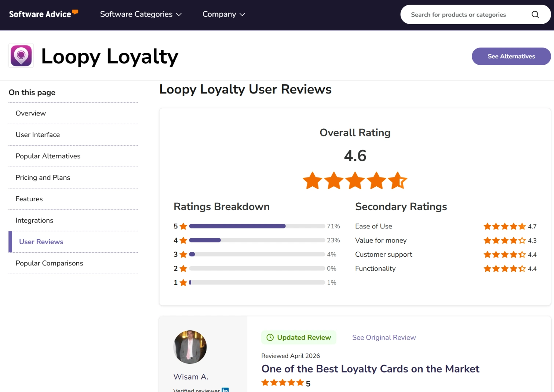Click Wisam A. profile photo

(x=190, y=347)
